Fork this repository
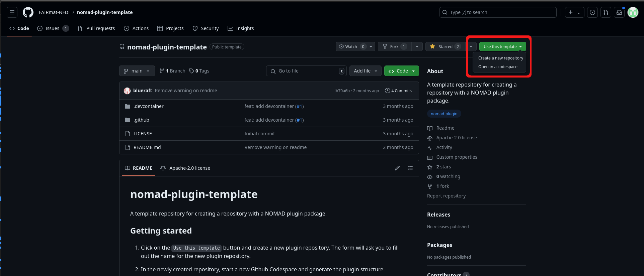Image resolution: width=644 pixels, height=276 pixels. (395, 46)
